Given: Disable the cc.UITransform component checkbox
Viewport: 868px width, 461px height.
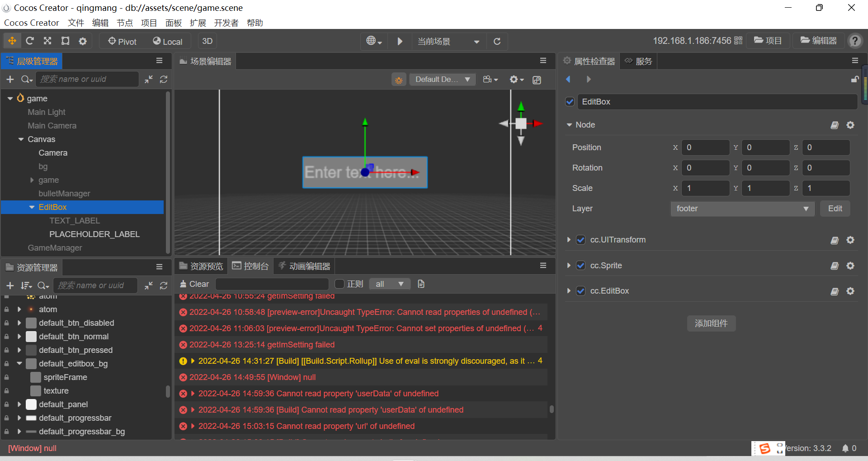Looking at the screenshot, I should coord(581,240).
